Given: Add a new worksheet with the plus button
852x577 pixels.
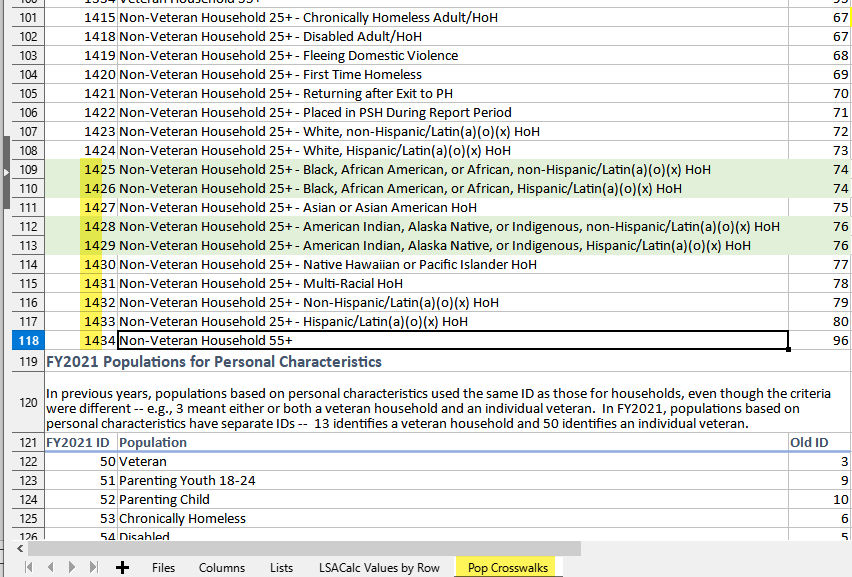Looking at the screenshot, I should pyautogui.click(x=120, y=567).
